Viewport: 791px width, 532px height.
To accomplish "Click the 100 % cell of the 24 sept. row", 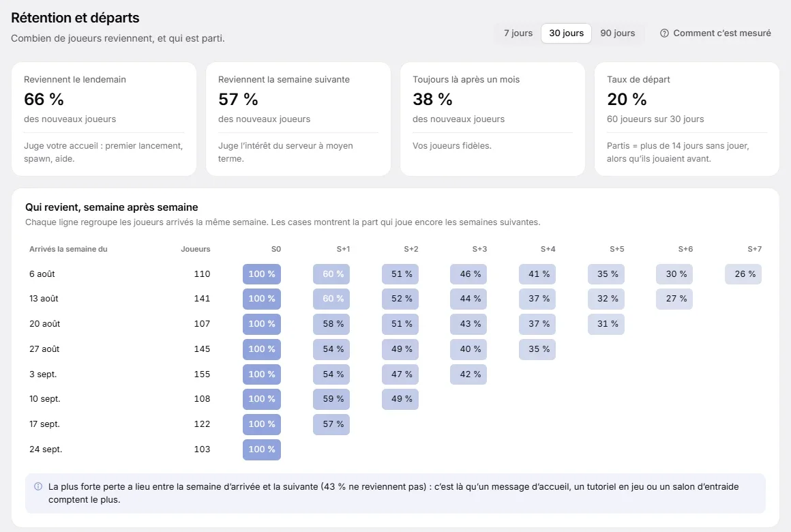I will tap(262, 449).
